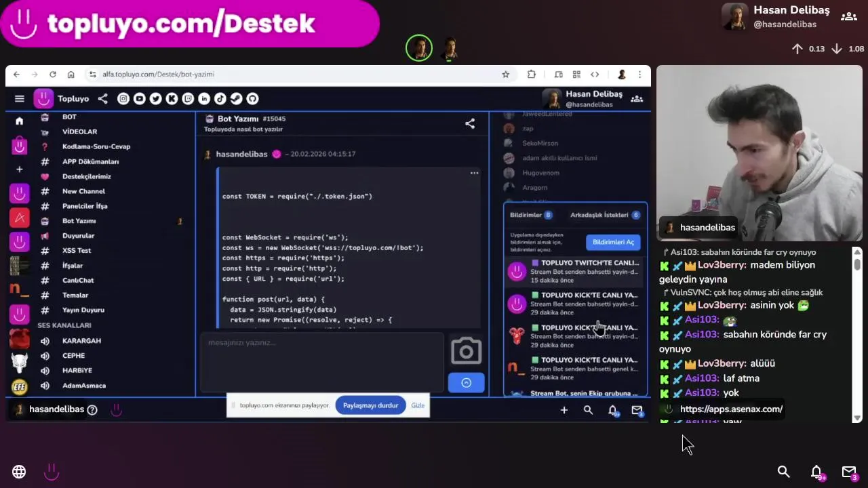Click the browser back arrow
Viewport: 868px width, 488px height.
click(x=16, y=75)
